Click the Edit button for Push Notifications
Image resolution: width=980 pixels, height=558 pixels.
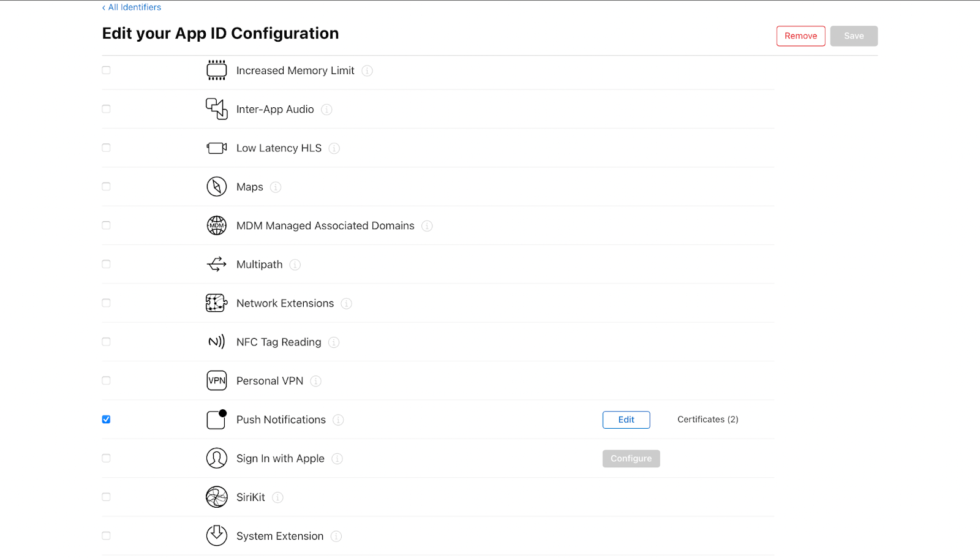626,420
